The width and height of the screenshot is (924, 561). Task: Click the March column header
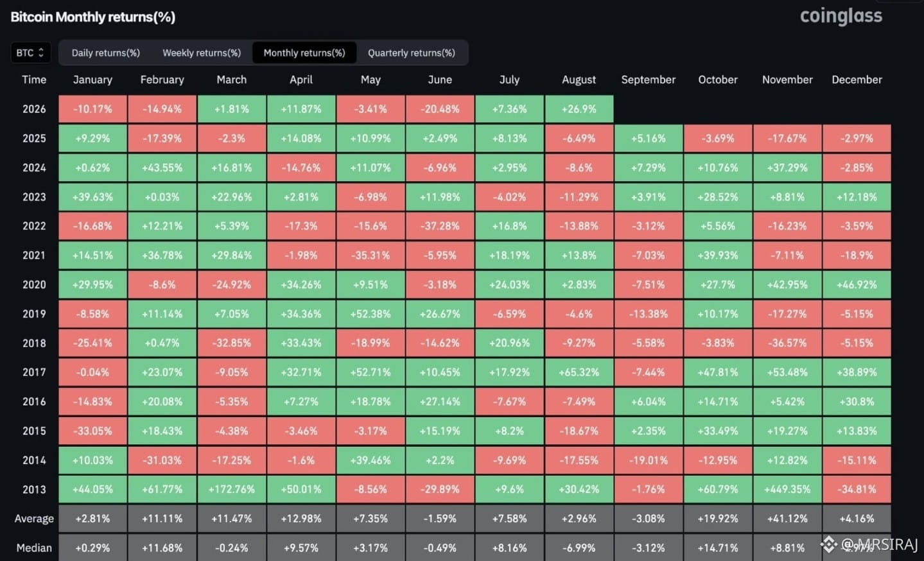(232, 80)
